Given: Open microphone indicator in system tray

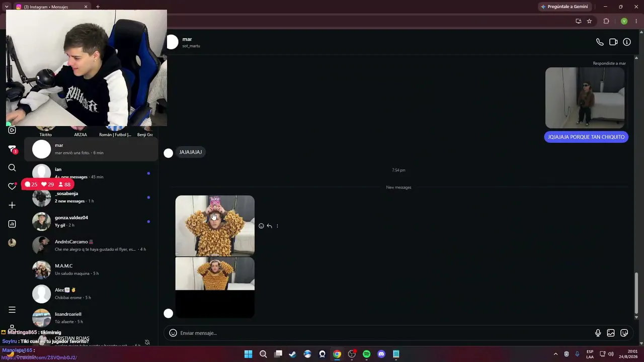Looking at the screenshot, I should click(577, 354).
